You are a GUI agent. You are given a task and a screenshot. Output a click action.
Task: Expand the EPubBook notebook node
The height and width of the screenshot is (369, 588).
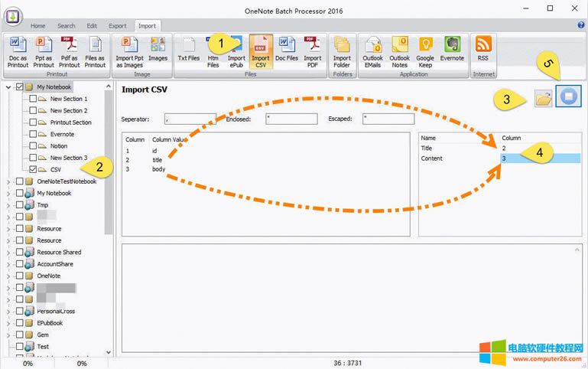pyautogui.click(x=8, y=323)
